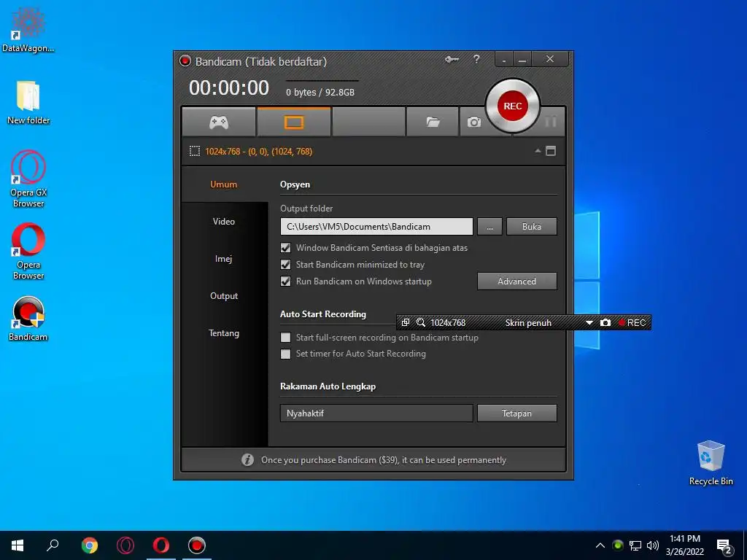Click floating bar window-select icon
The width and height of the screenshot is (747, 560).
pos(406,322)
